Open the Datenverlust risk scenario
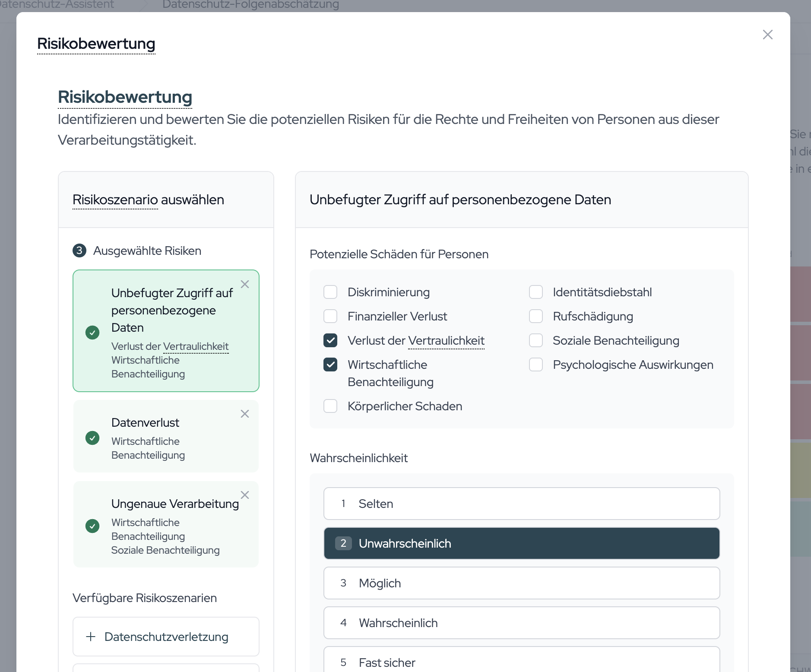Screen dimensions: 811x672 pos(166,436)
